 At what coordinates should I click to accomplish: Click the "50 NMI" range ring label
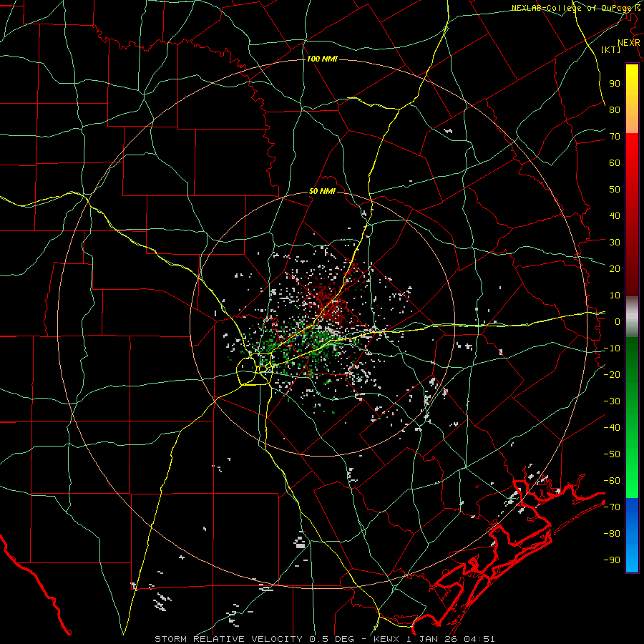[322, 191]
